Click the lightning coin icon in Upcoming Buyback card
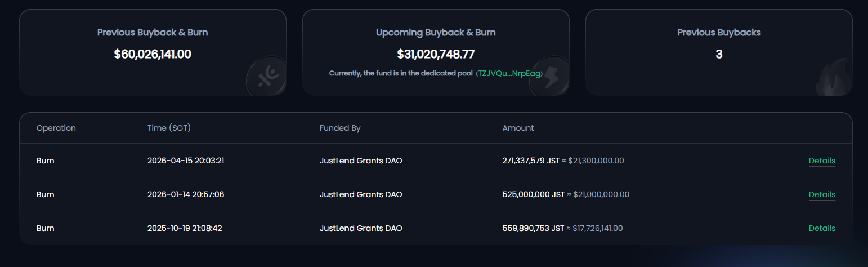The width and height of the screenshot is (868, 267). coord(549,76)
